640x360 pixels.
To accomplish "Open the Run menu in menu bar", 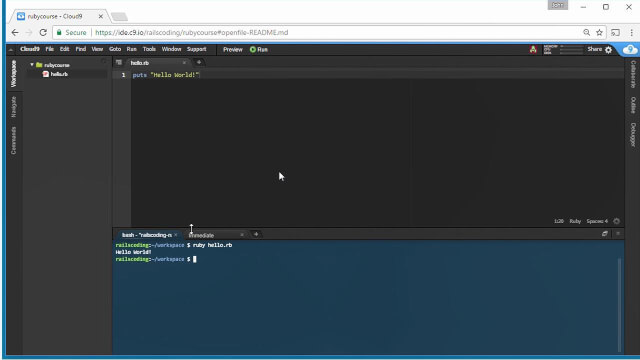I will pyautogui.click(x=131, y=49).
